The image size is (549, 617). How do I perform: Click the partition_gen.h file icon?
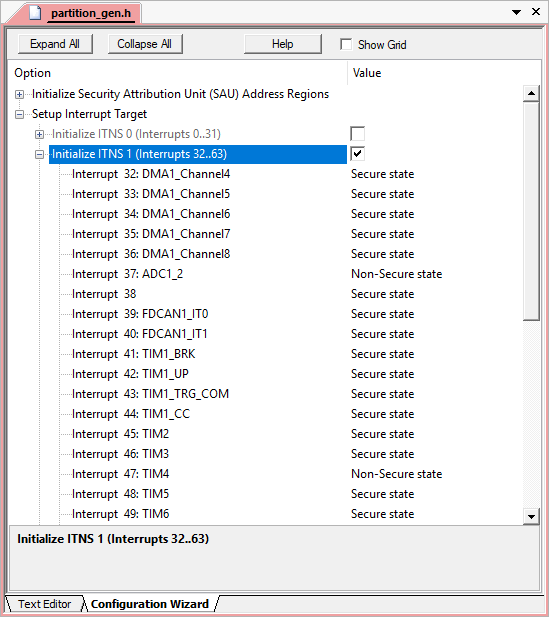point(35,13)
